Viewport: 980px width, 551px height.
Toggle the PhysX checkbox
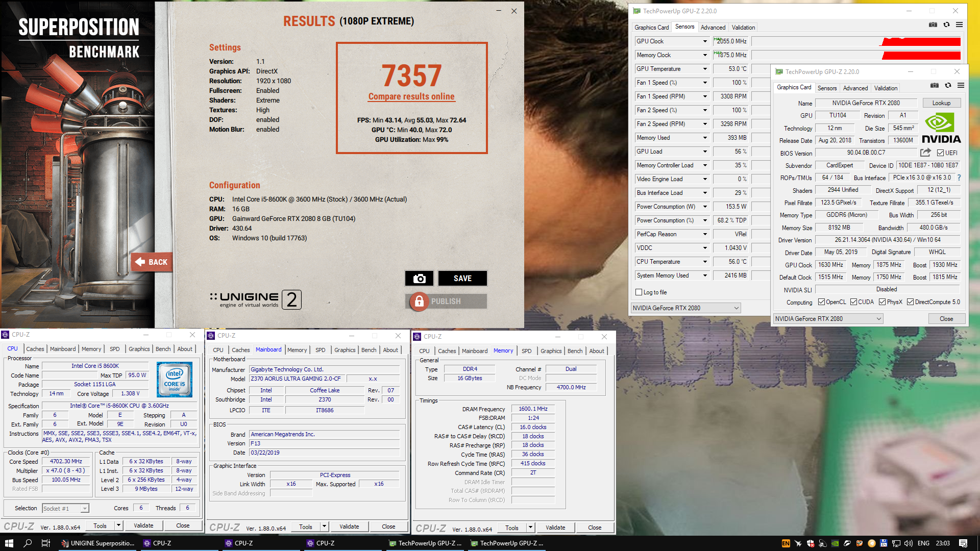pos(882,302)
